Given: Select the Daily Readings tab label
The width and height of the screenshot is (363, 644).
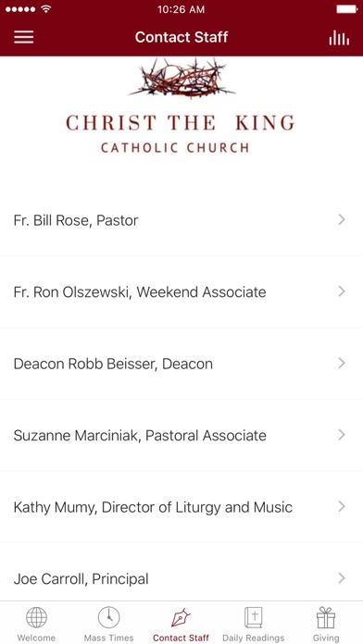Looking at the screenshot, I should coord(253,638).
